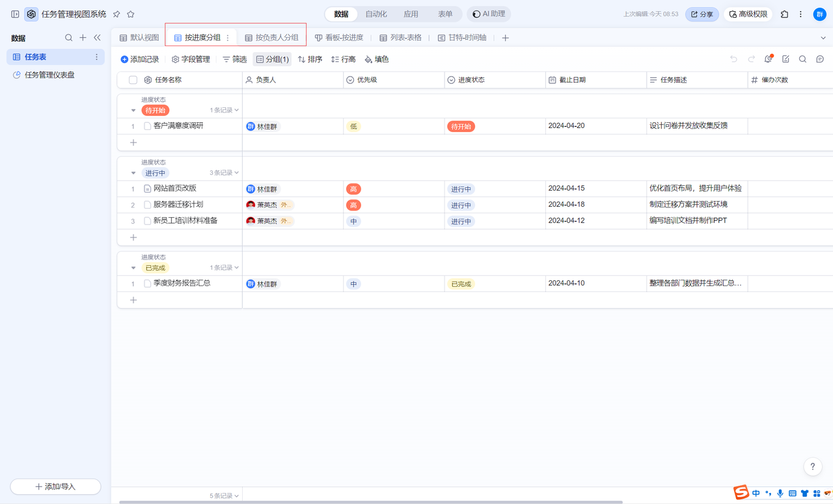
Task: Click the 分享 button
Action: [702, 14]
